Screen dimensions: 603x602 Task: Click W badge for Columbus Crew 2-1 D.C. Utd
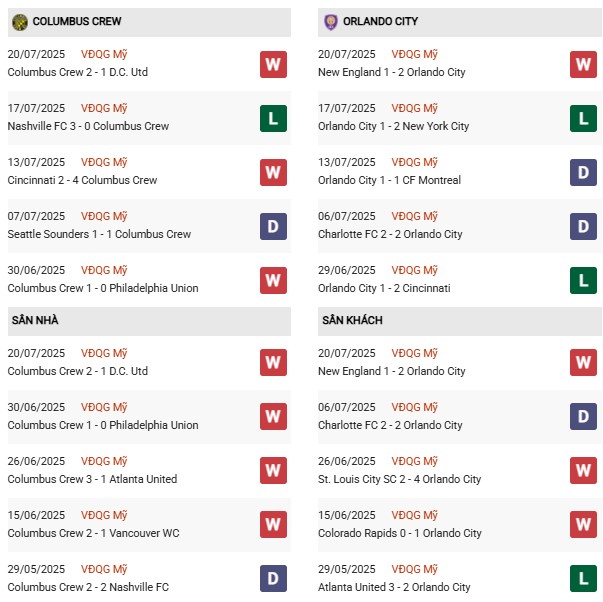(273, 64)
